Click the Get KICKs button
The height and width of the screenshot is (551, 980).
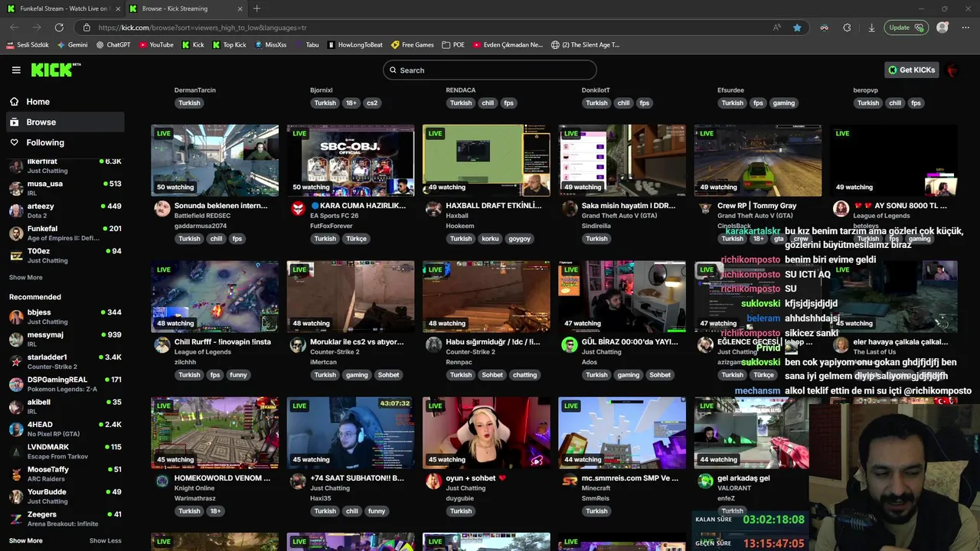911,70
